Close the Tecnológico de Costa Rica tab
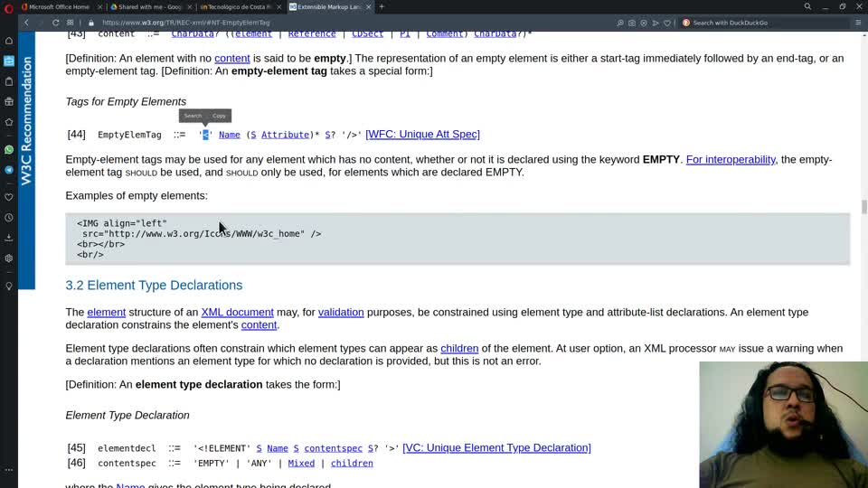 click(x=279, y=6)
